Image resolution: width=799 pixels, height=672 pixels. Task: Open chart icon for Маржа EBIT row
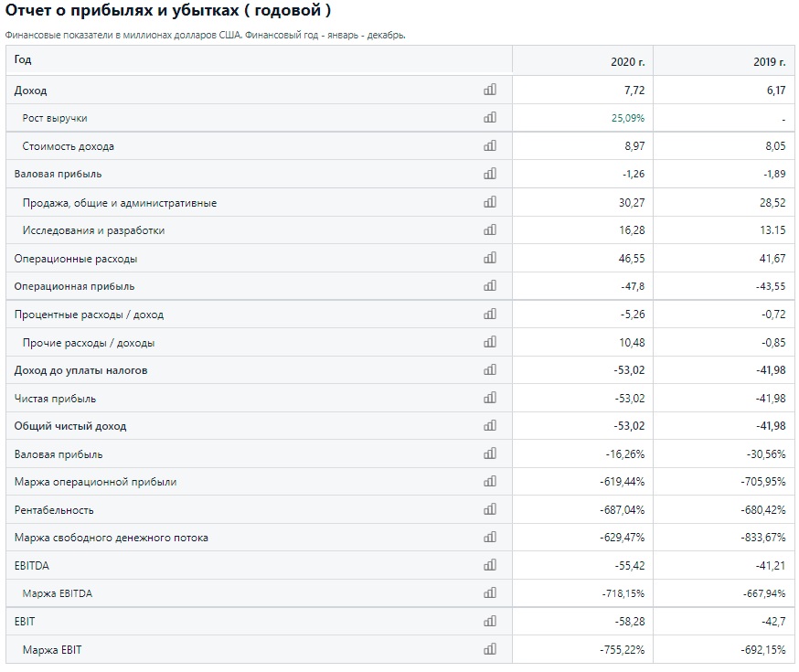[x=490, y=649]
